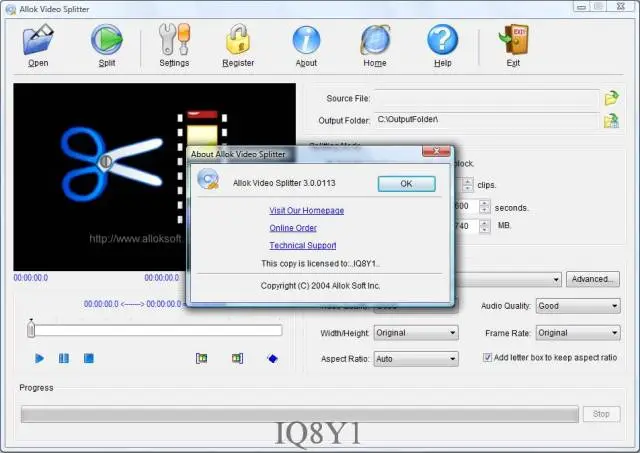The image size is (640, 453).
Task: Adjust the MB size stepper
Action: [x=484, y=226]
